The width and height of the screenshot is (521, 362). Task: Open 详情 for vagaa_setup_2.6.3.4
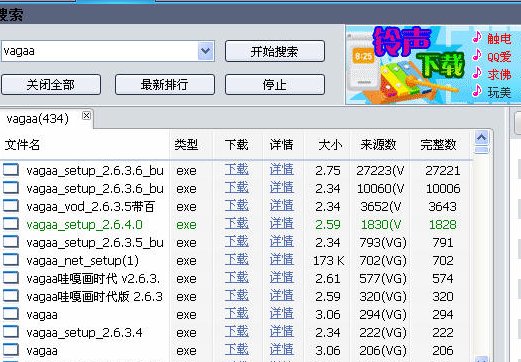tap(281, 332)
